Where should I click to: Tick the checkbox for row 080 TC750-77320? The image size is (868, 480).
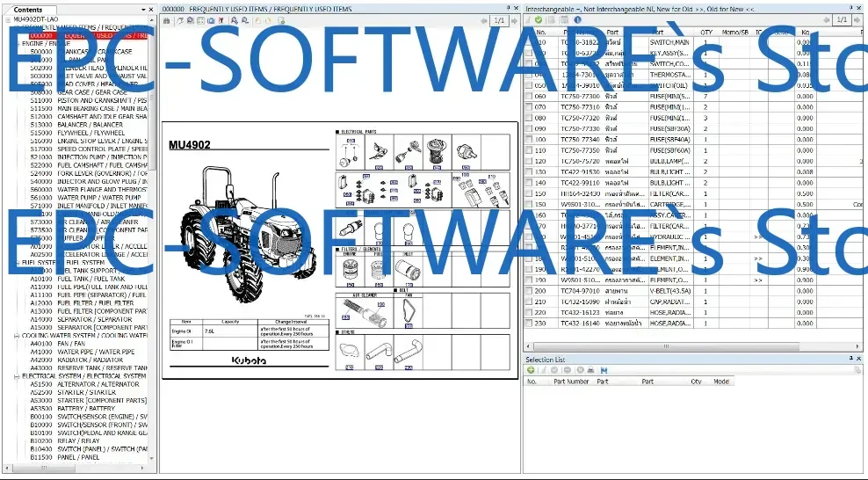529,118
